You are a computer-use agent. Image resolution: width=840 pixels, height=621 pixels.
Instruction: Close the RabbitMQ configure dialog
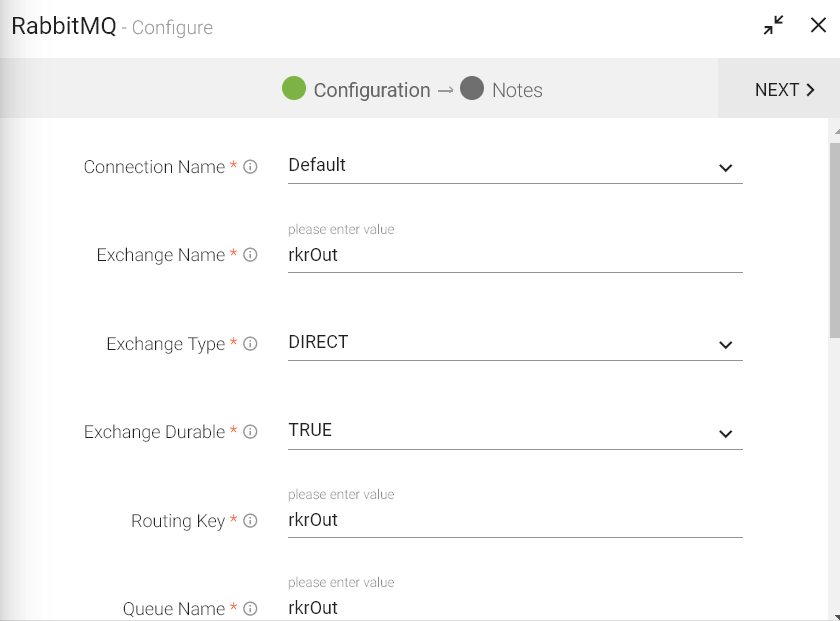click(x=818, y=26)
